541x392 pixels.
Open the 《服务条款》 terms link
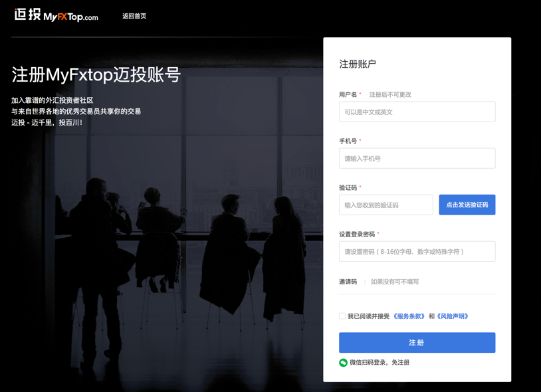[x=409, y=316]
